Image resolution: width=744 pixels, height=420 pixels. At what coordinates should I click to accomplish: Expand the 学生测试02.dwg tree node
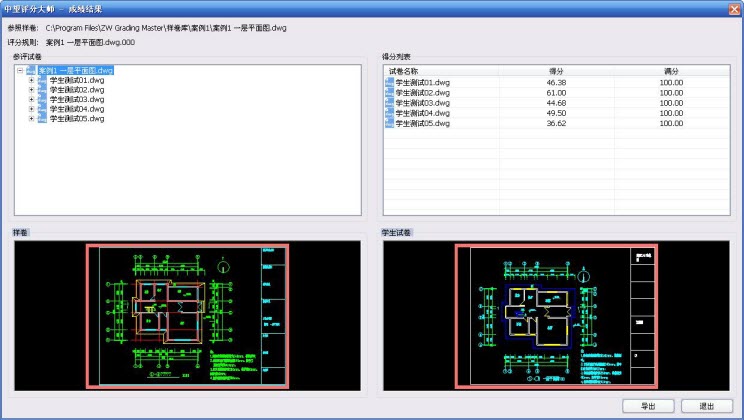[x=31, y=90]
